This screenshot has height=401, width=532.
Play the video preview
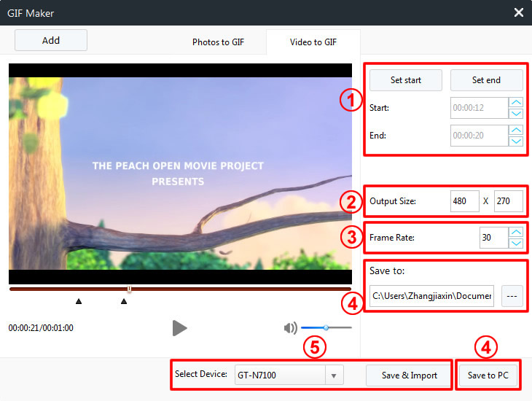179,328
